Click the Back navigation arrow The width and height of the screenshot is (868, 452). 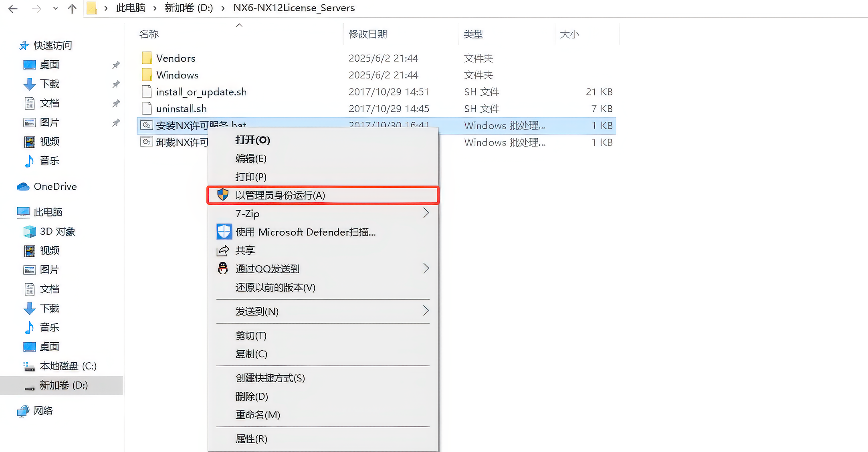[x=13, y=8]
